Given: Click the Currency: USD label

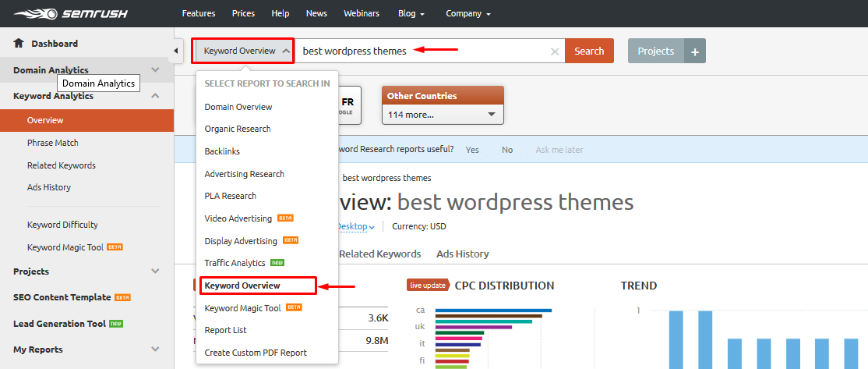Looking at the screenshot, I should pyautogui.click(x=419, y=226).
